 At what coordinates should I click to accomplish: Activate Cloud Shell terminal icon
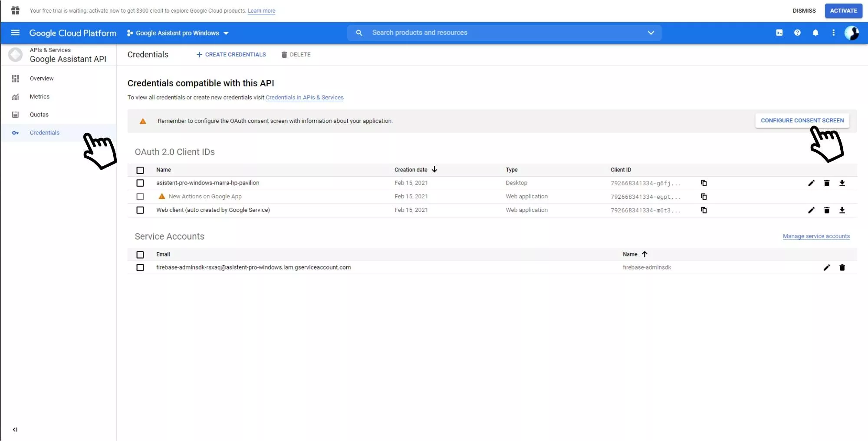pyautogui.click(x=779, y=33)
